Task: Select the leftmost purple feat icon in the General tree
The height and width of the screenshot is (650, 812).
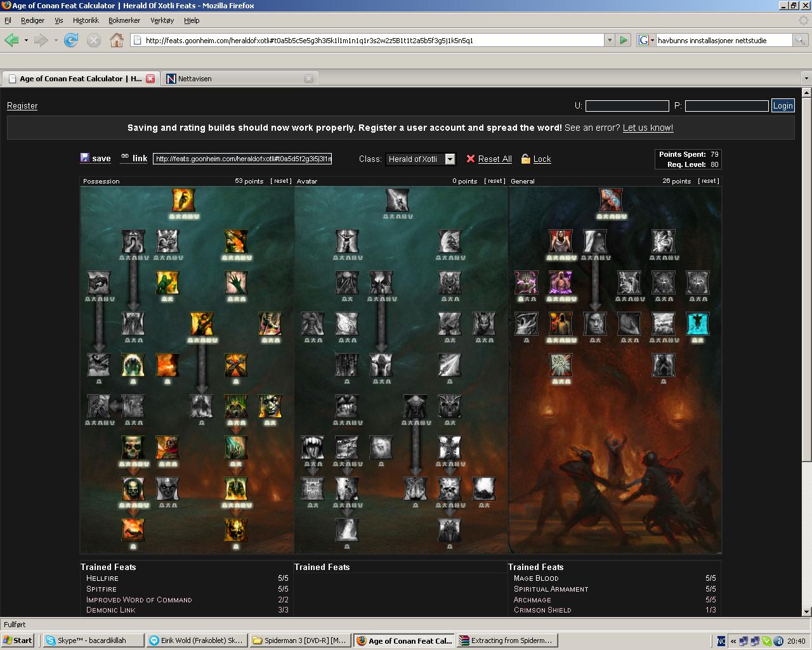Action: coord(527,282)
